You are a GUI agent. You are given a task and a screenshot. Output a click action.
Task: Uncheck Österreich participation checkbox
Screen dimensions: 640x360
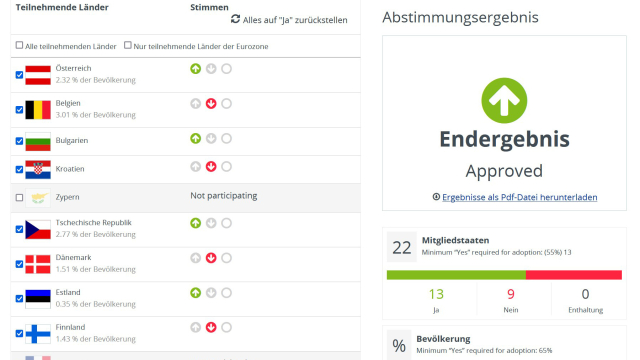(x=19, y=75)
